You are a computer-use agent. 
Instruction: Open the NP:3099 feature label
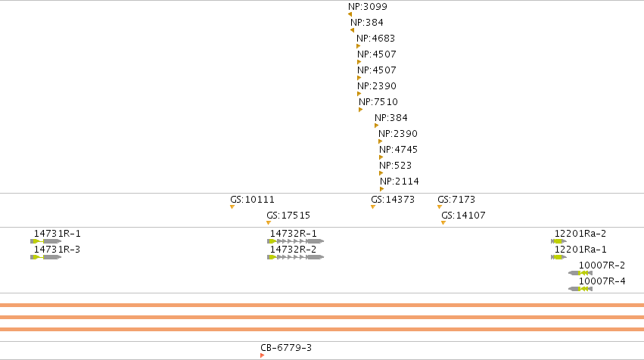pyautogui.click(x=368, y=7)
